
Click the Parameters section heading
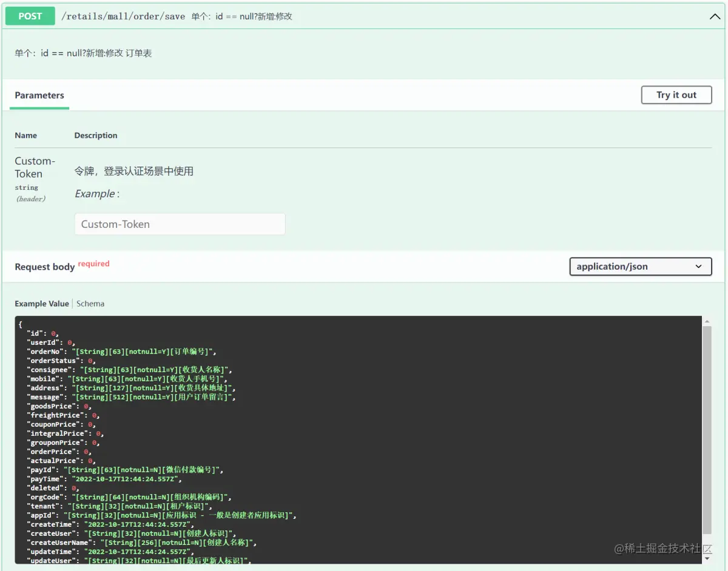(x=39, y=95)
